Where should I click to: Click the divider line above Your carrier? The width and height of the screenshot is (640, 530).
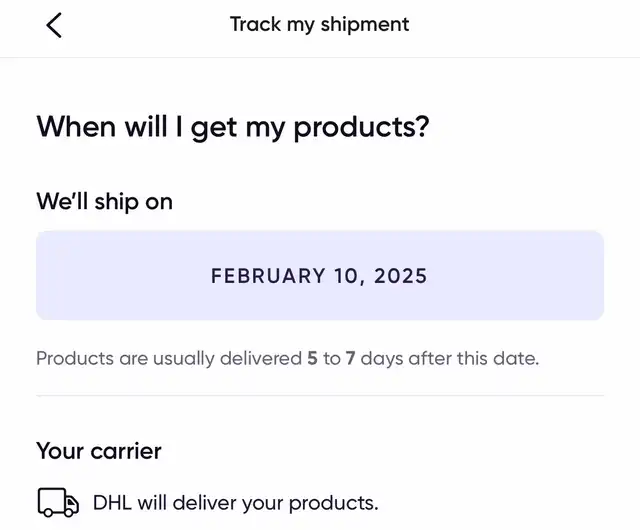(x=319, y=396)
